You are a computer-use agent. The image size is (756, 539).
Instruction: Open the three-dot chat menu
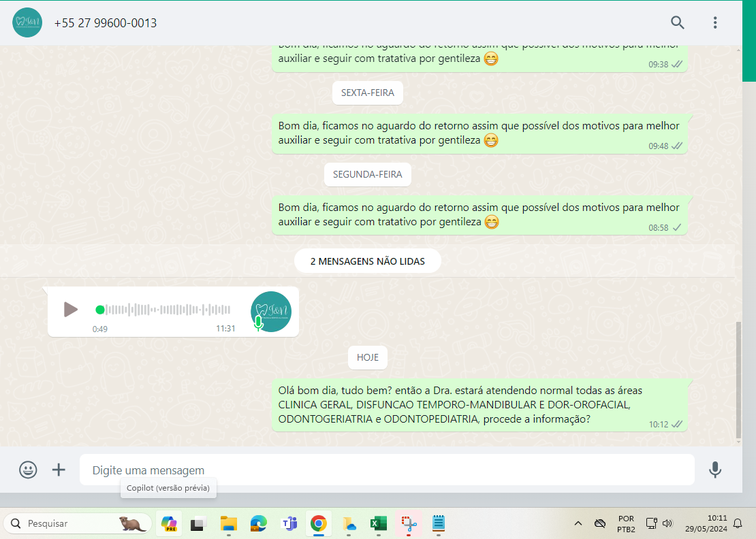(715, 22)
